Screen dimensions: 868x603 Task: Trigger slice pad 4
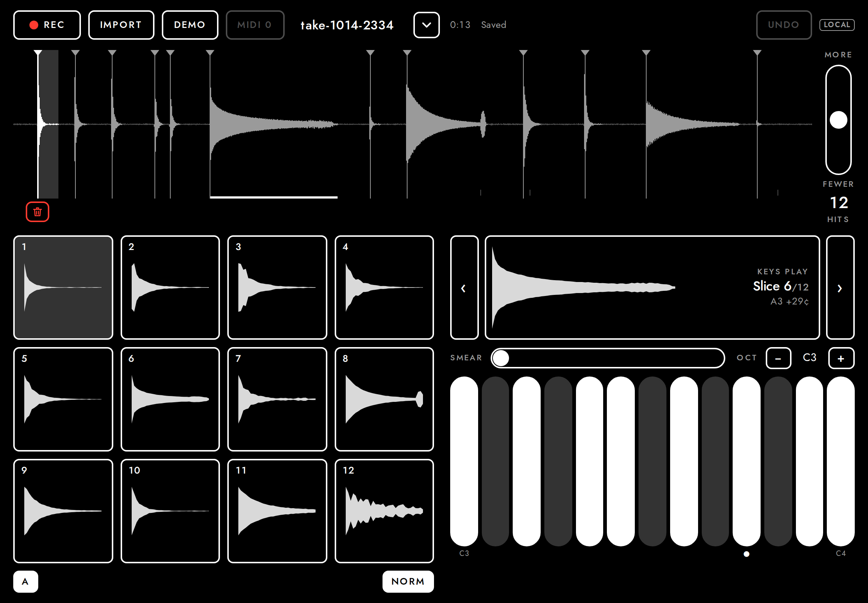[384, 288]
